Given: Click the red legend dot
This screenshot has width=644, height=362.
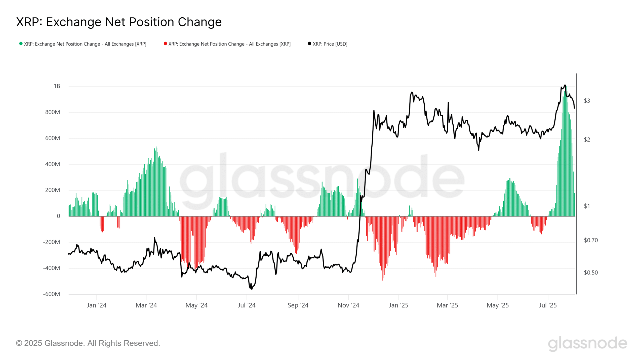Looking at the screenshot, I should point(165,44).
